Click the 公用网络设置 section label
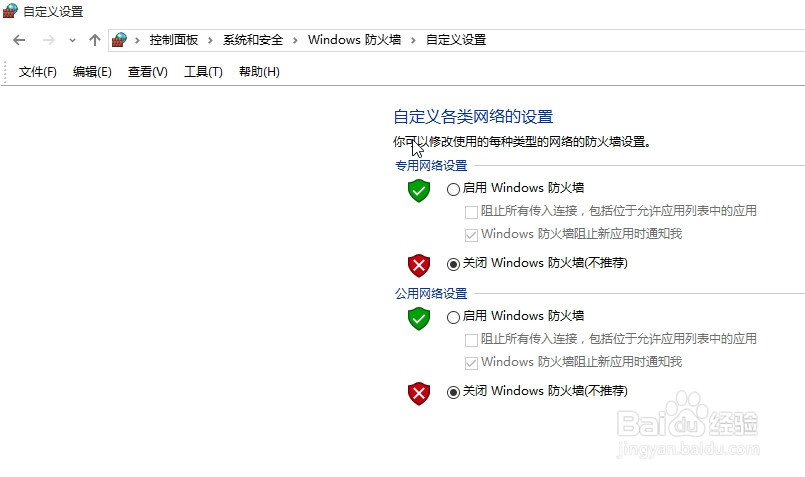This screenshot has width=805, height=477. [431, 293]
